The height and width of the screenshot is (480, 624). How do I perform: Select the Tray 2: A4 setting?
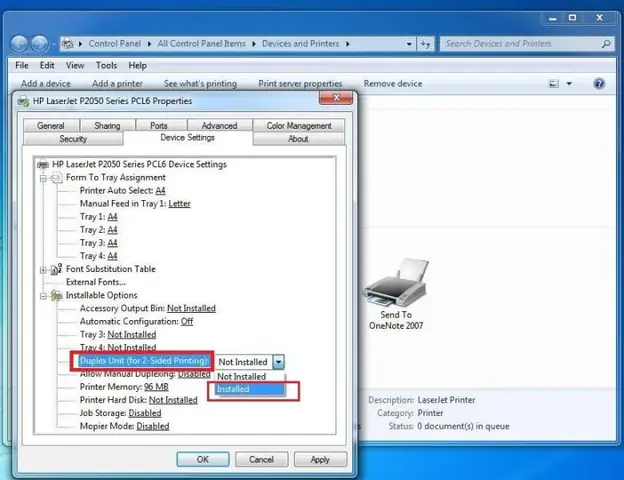(99, 230)
